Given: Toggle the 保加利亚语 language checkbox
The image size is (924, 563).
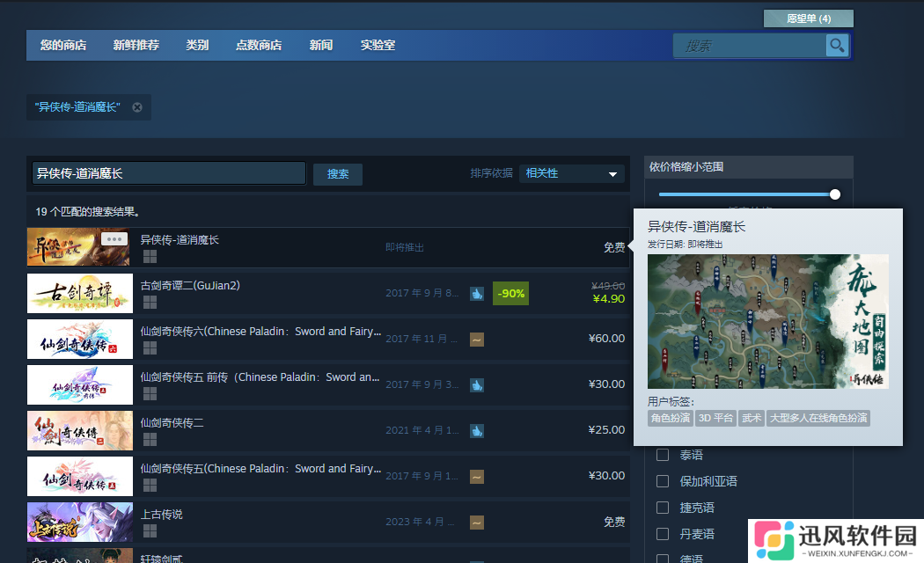Looking at the screenshot, I should click(663, 481).
